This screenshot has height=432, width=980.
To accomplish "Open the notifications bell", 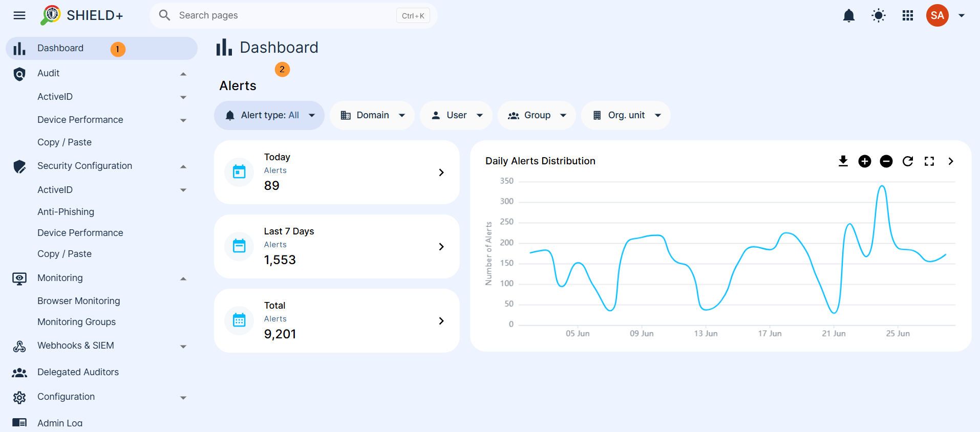I will pyautogui.click(x=849, y=16).
